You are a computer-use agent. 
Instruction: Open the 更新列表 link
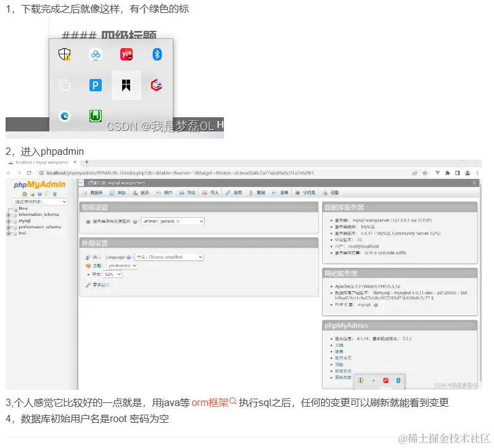coord(343,378)
